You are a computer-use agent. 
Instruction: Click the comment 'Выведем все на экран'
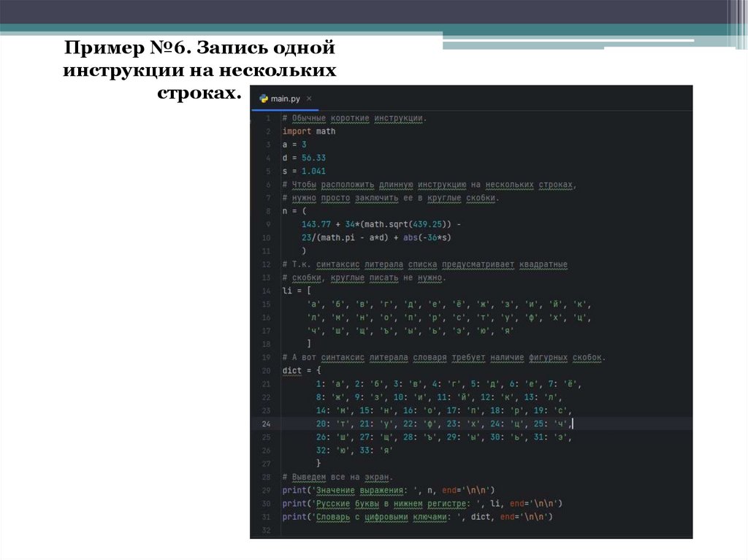(337, 477)
